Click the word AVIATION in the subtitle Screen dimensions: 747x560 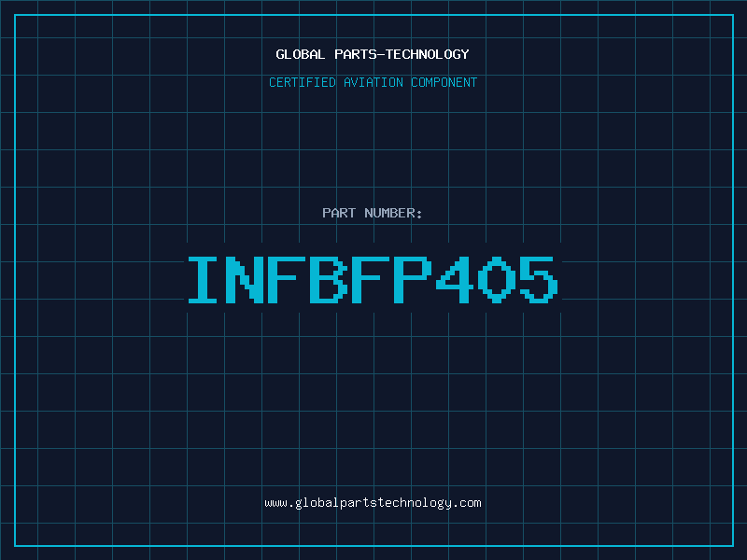click(x=373, y=82)
